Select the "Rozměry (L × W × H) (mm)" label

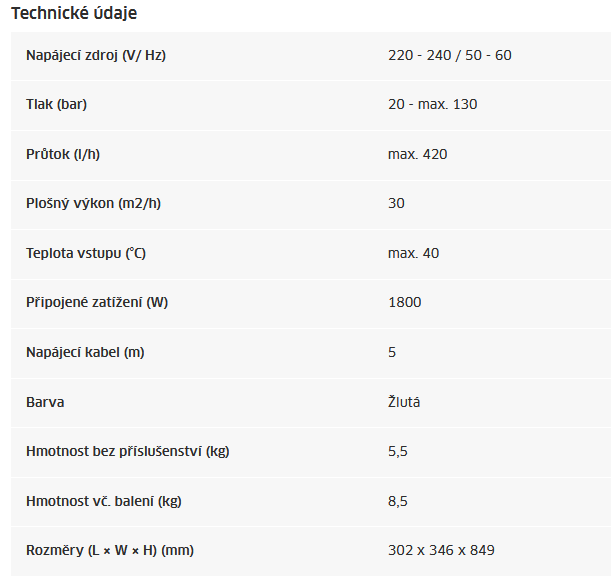(107, 550)
